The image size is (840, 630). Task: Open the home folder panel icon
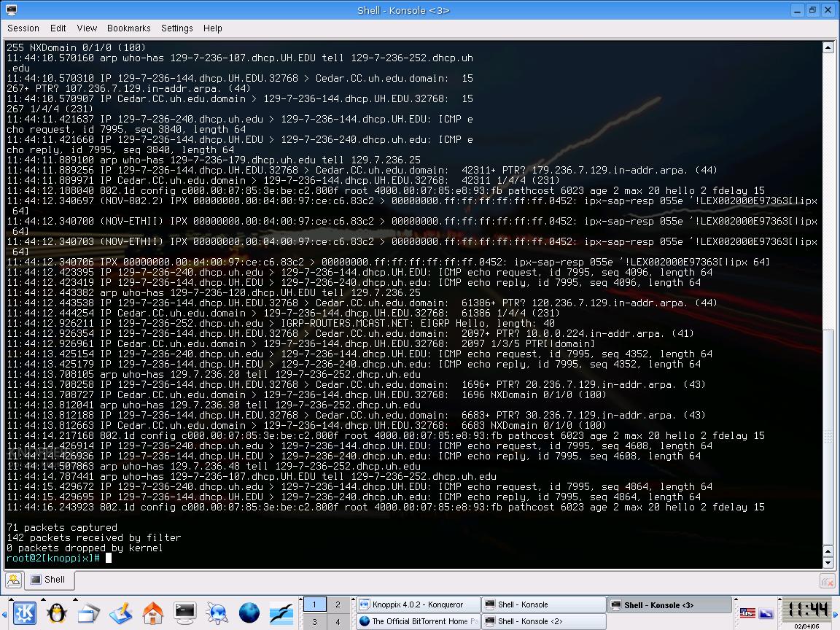click(152, 612)
